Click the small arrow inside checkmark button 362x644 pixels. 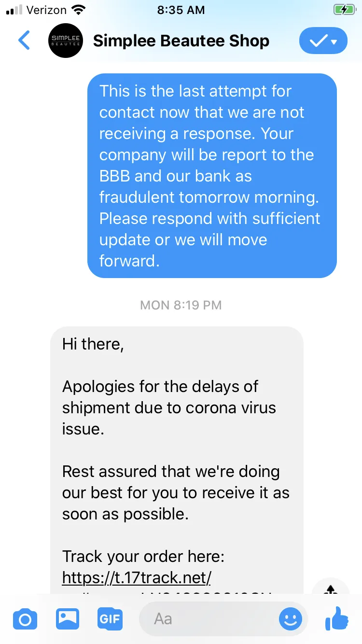coord(335,42)
